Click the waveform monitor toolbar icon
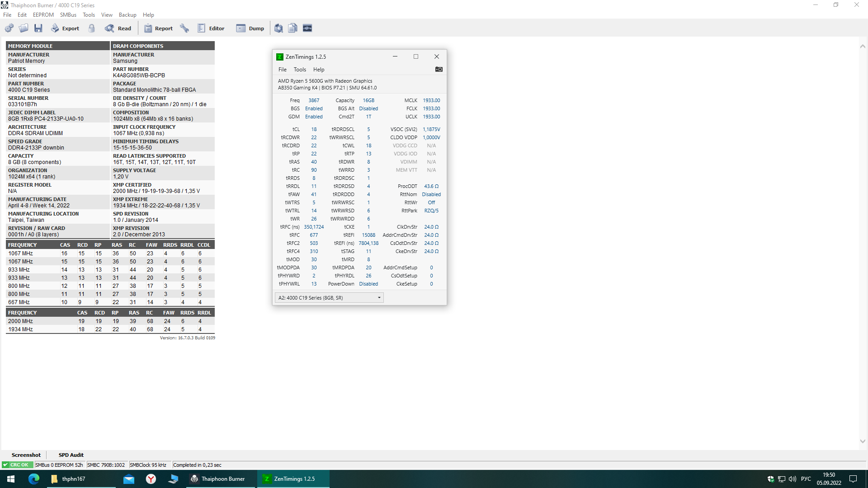The width and height of the screenshot is (868, 488). [307, 28]
